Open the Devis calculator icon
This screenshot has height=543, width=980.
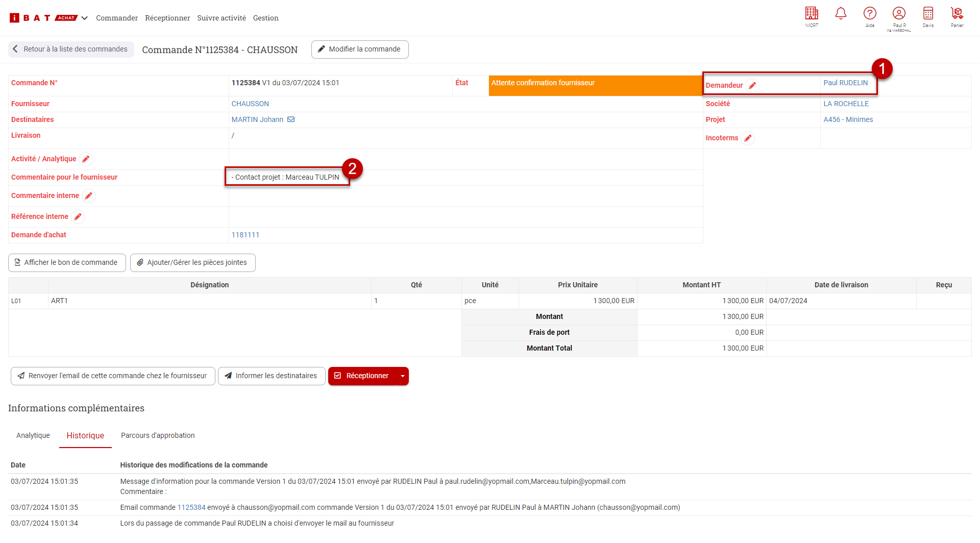(x=928, y=14)
